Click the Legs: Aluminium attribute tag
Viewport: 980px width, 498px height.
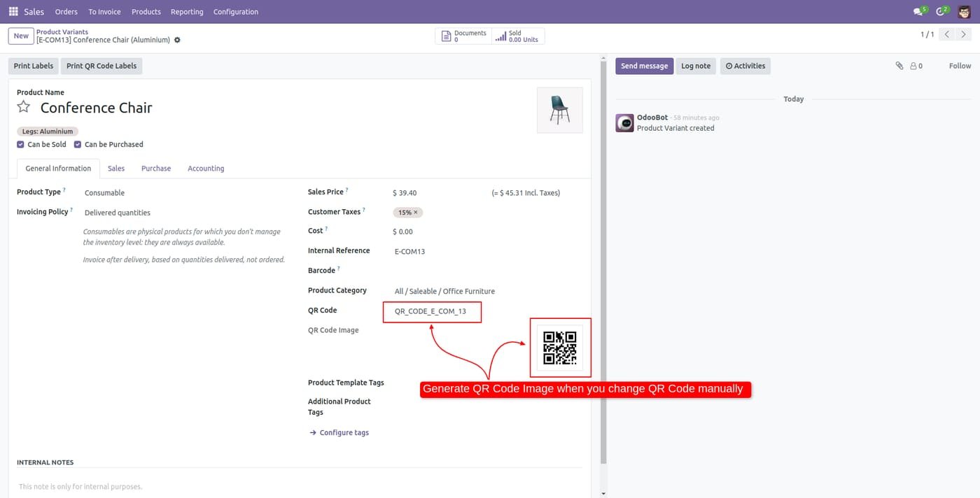pos(48,131)
